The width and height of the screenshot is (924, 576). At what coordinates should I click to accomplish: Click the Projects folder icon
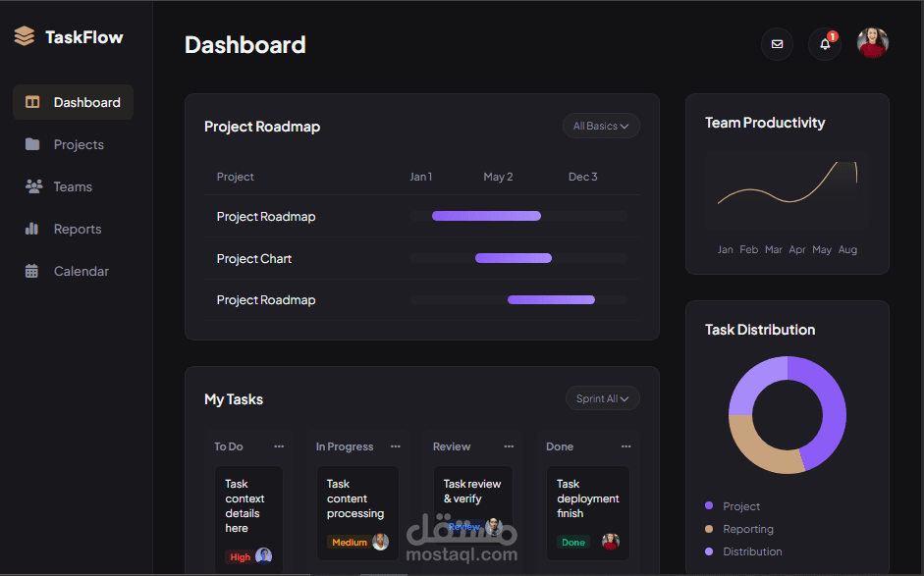click(x=32, y=144)
